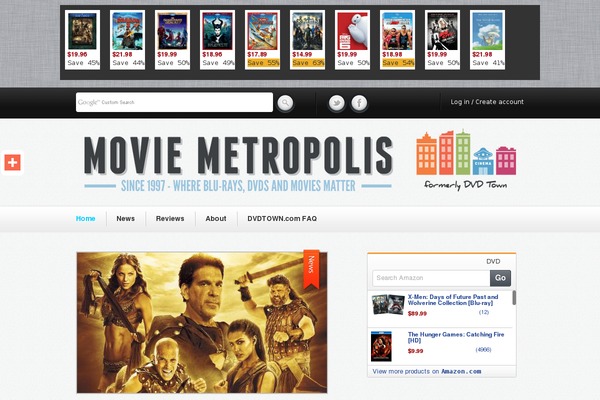
Task: Click the Movie Metropolis title logo
Action: coord(238,155)
